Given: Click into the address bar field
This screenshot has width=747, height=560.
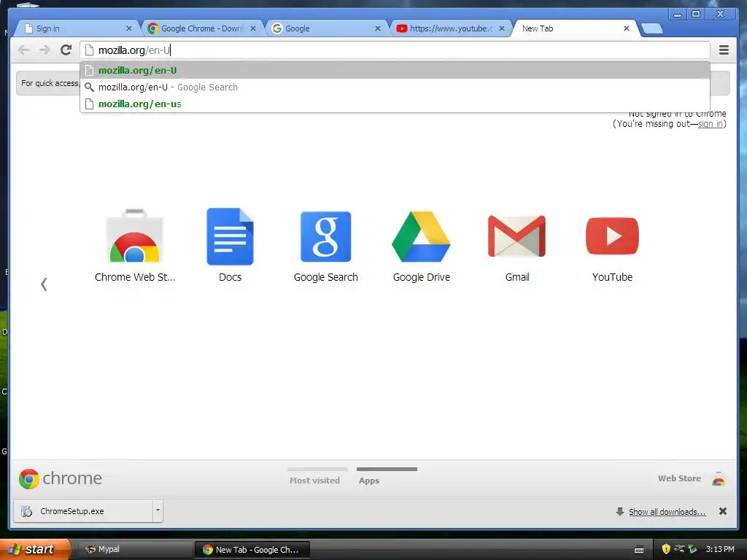Looking at the screenshot, I should click(x=395, y=50).
